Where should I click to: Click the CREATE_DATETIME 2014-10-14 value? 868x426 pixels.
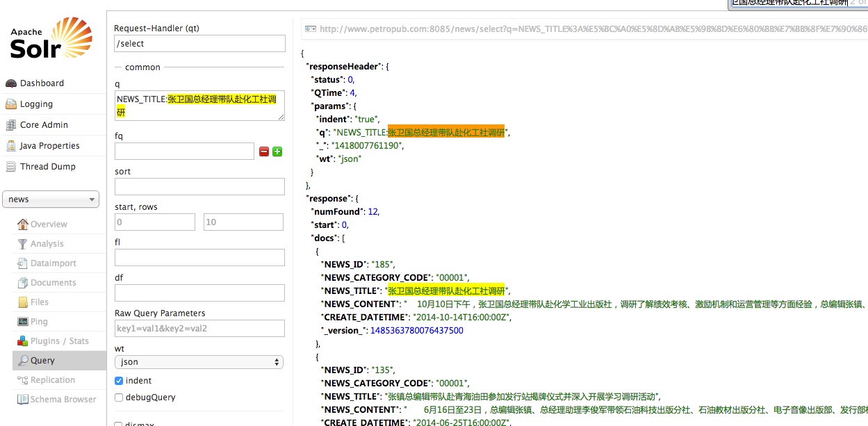tap(462, 318)
